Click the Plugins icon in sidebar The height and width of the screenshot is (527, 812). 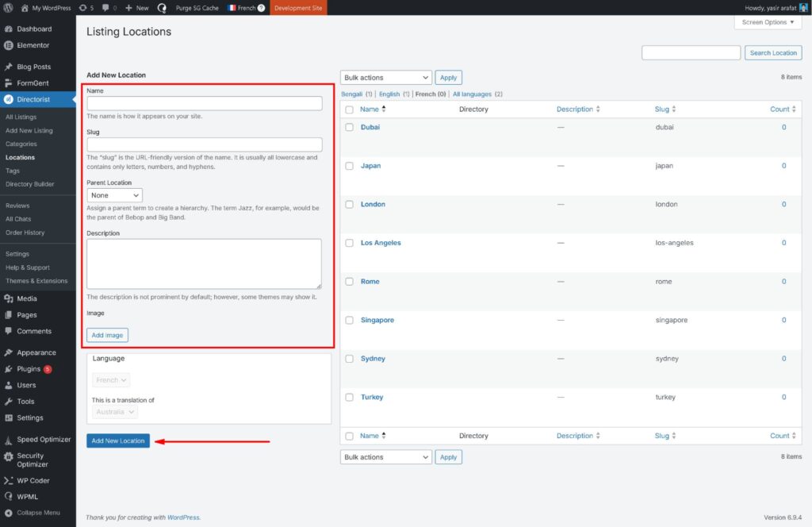(x=9, y=369)
